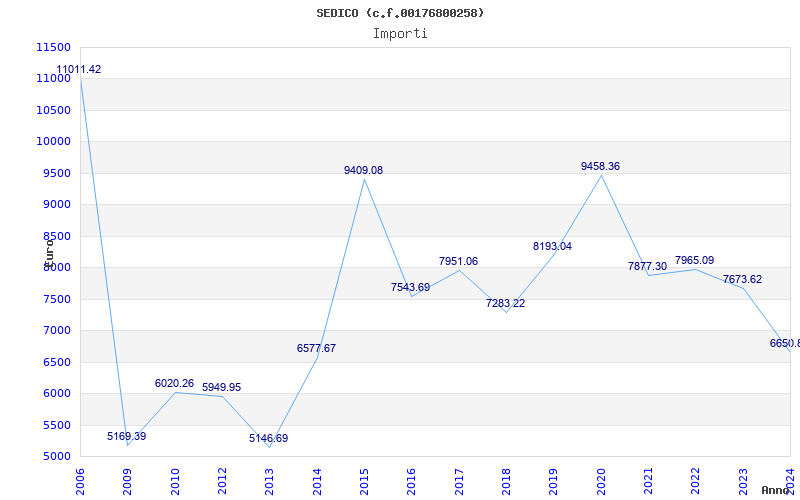Select the 5000 y-axis value

(x=56, y=457)
